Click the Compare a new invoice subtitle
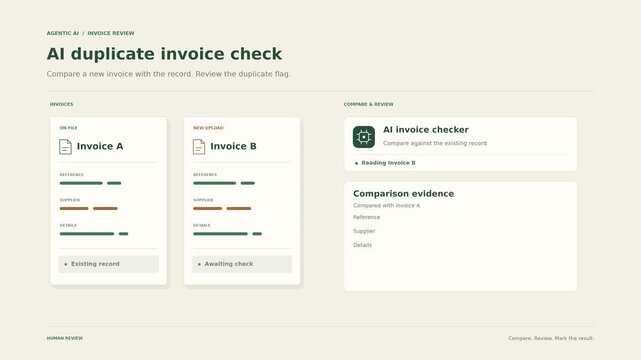Image resolution: width=641 pixels, height=360 pixels. (x=168, y=74)
